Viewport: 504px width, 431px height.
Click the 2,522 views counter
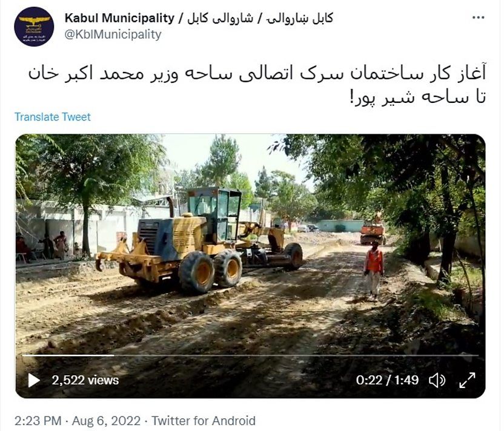tap(85, 381)
